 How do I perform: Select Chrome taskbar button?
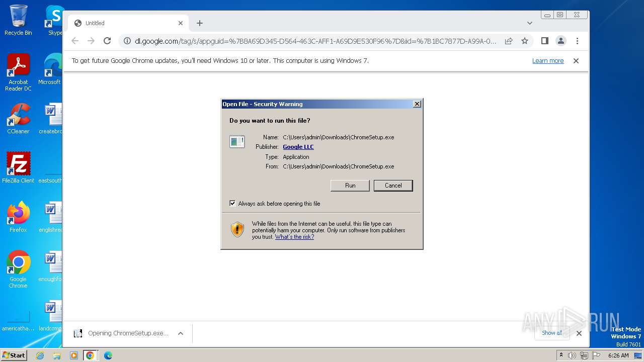[x=90, y=355]
